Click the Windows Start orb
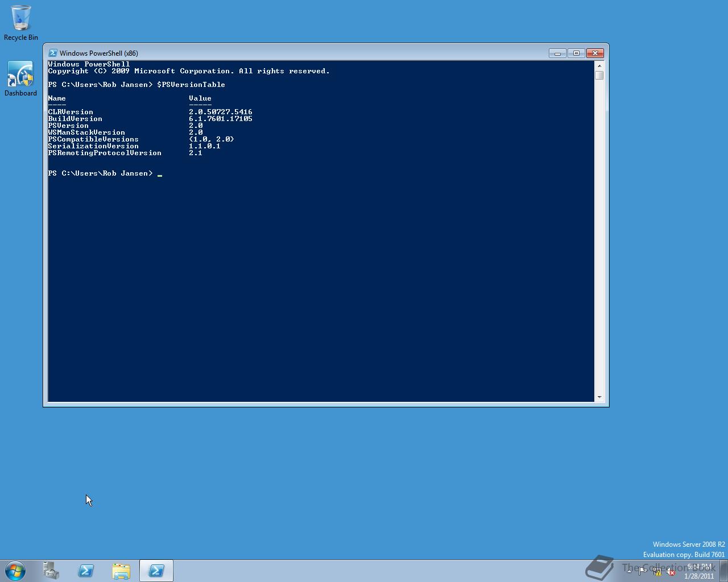This screenshot has width=728, height=582. click(15, 571)
